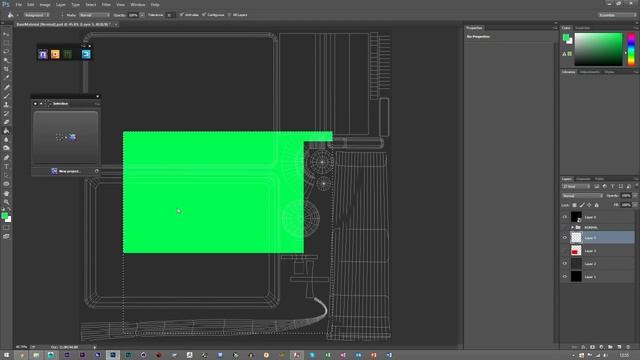Open the Essentials workspace dropdown
This screenshot has height=360, width=640.
[617, 15]
